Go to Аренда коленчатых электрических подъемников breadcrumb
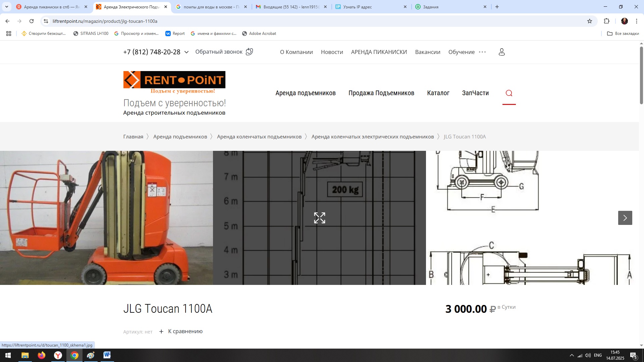Screen dimensions: 644x362 point(372,137)
